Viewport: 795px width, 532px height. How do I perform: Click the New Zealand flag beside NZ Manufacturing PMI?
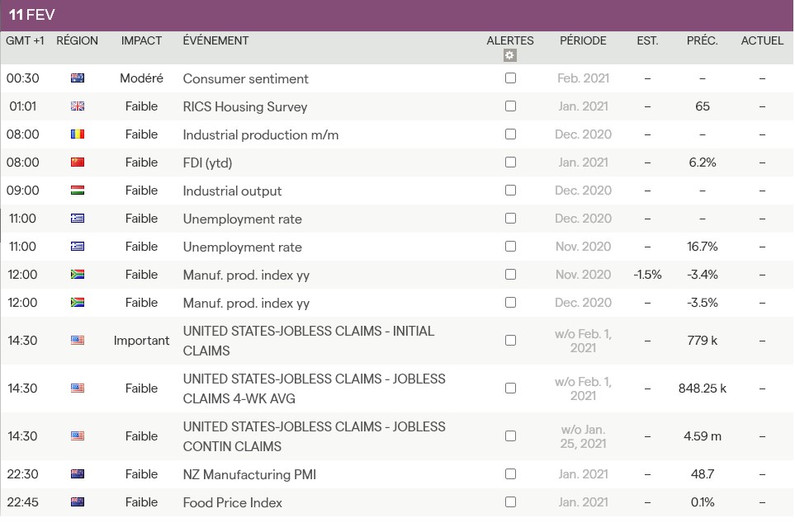click(78, 473)
